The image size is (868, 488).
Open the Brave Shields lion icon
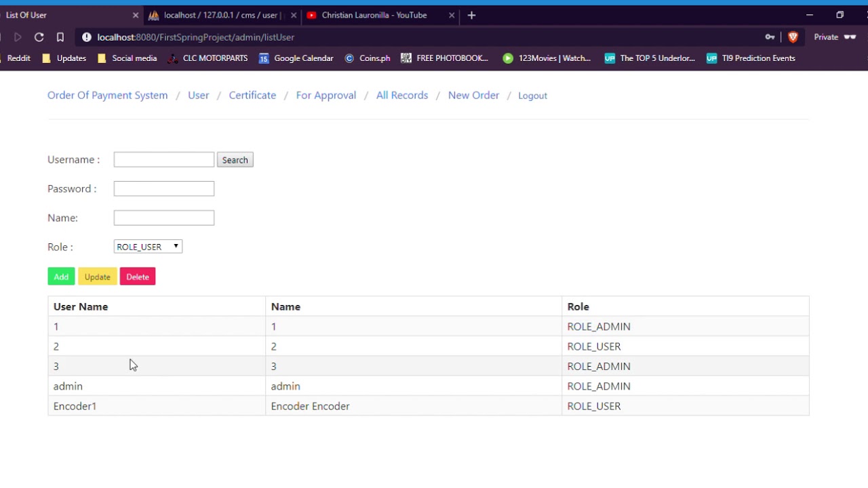point(793,37)
